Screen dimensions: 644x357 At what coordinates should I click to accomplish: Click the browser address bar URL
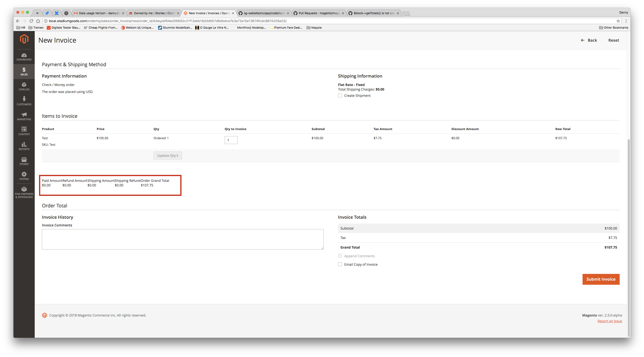click(168, 21)
